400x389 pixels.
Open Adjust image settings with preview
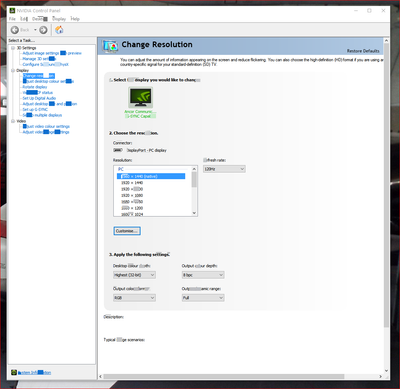pyautogui.click(x=52, y=53)
